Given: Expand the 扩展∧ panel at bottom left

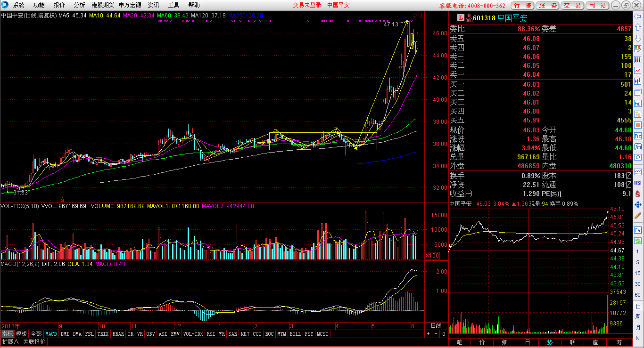Looking at the screenshot, I should (x=10, y=342).
